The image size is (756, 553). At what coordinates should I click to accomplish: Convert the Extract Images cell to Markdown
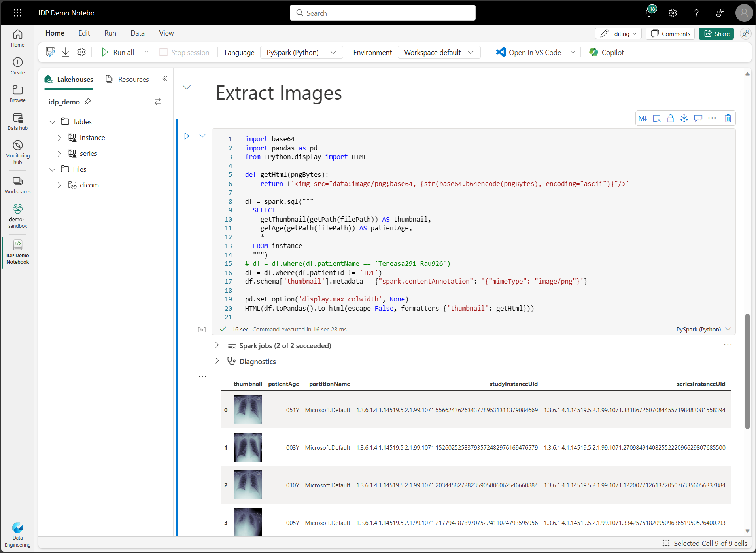643,118
